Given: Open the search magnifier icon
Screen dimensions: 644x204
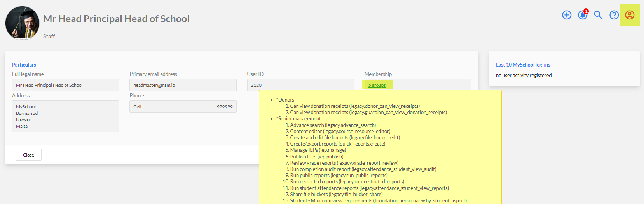Looking at the screenshot, I should [598, 15].
